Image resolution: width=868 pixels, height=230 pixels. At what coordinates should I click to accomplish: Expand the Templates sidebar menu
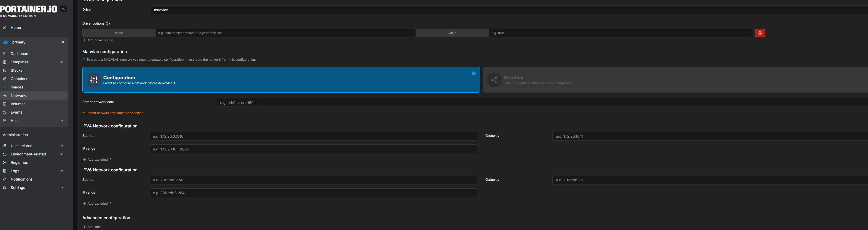point(62,62)
